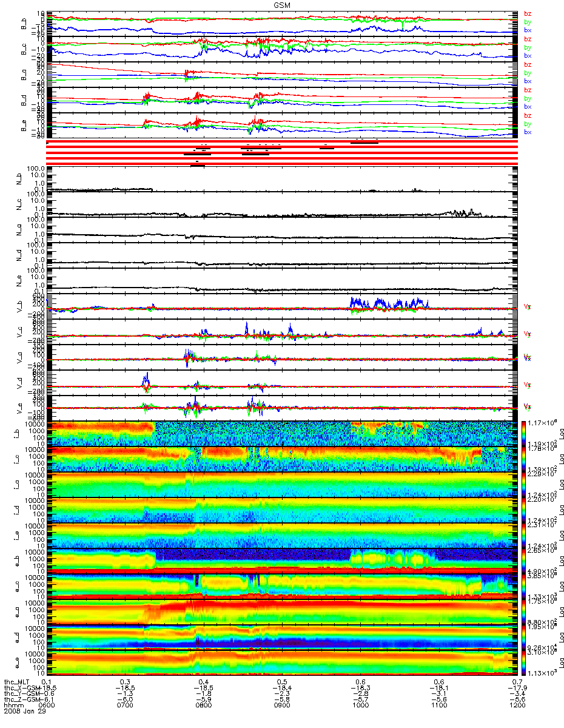564x728 pixels.
Task: Click the N_e density panel label
Action: pyautogui.click(x=18, y=281)
